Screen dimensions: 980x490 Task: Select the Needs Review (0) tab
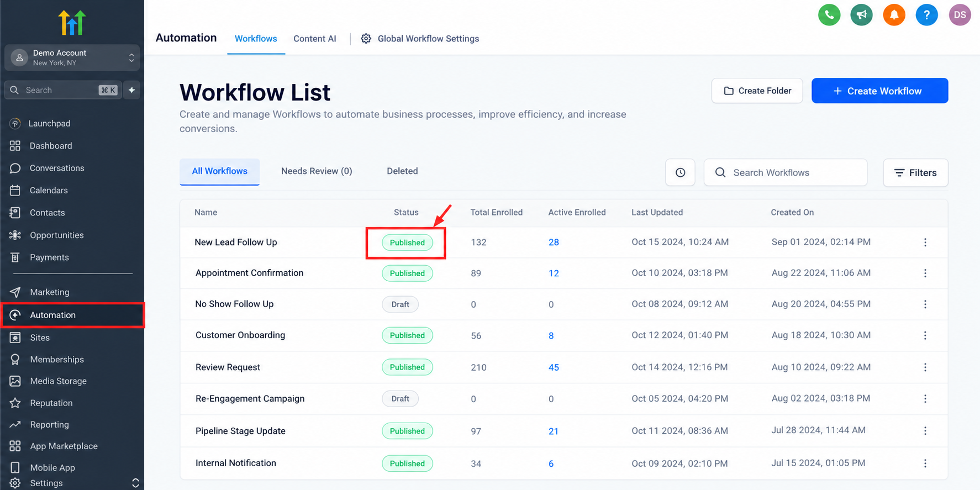317,171
